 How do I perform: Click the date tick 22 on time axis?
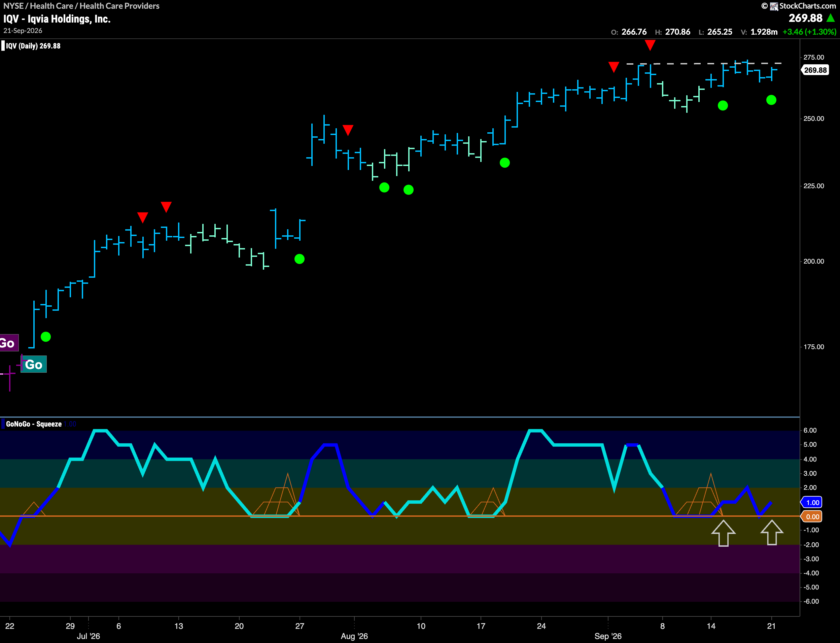[x=9, y=626]
